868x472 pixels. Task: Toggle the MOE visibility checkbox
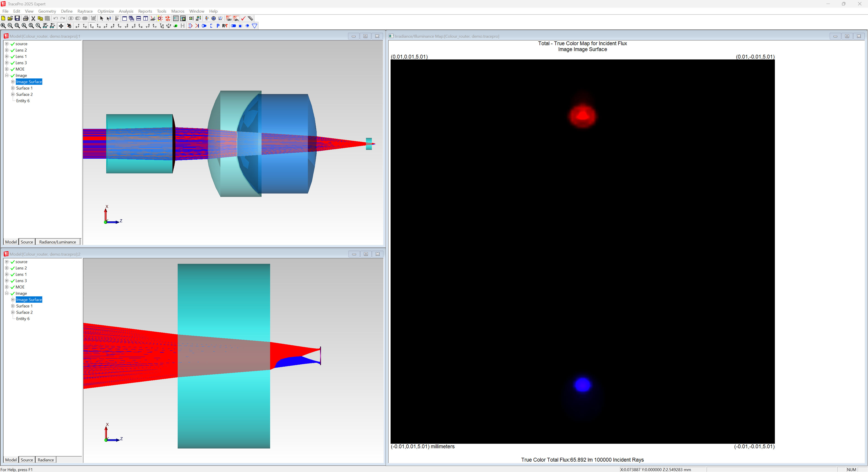click(x=12, y=69)
